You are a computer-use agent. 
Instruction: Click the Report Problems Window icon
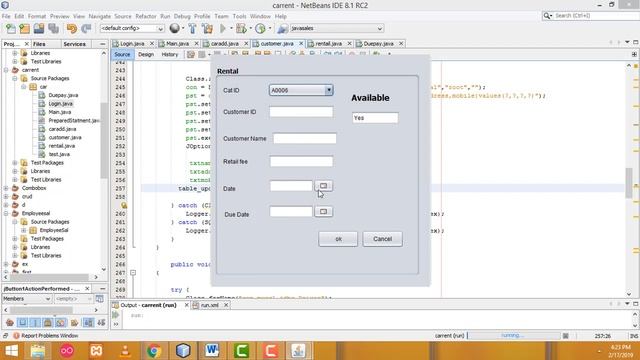[x=16, y=336]
